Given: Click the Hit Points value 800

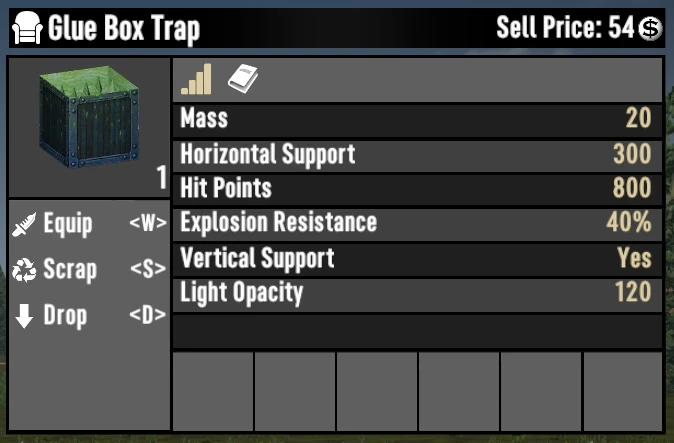Looking at the screenshot, I should (x=632, y=188).
